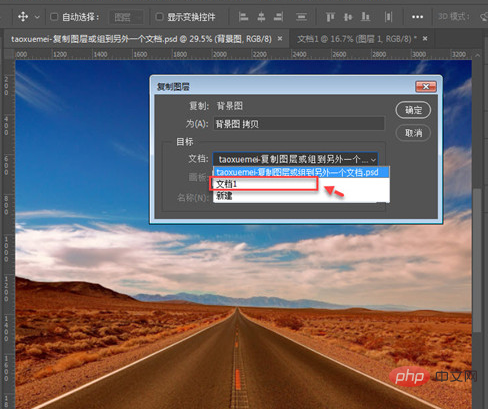488x409 pixels.
Task: Click the align vertical centers icon
Action: (x=348, y=17)
